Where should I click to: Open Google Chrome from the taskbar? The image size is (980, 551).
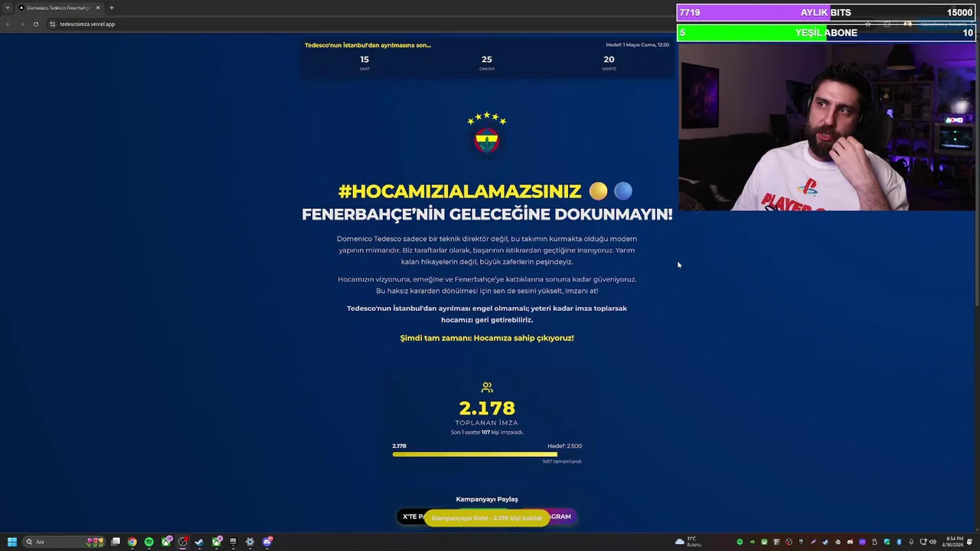132,542
